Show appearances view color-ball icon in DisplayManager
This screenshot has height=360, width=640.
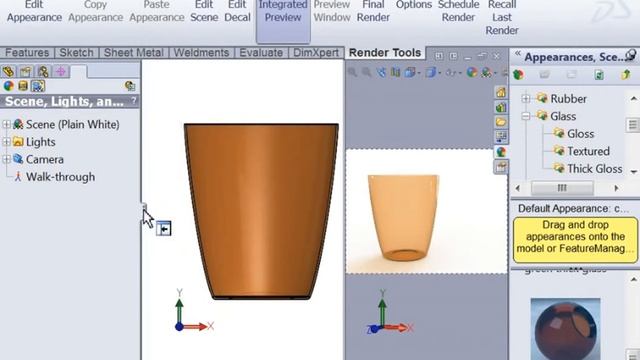point(9,86)
